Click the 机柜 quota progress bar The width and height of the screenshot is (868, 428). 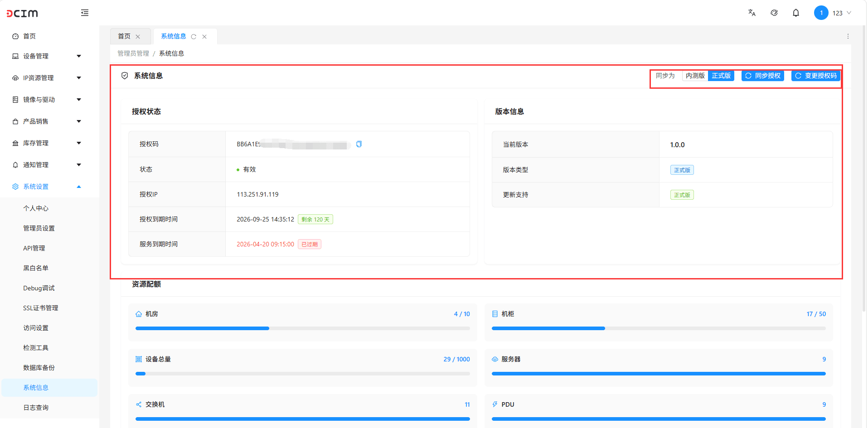click(x=659, y=328)
